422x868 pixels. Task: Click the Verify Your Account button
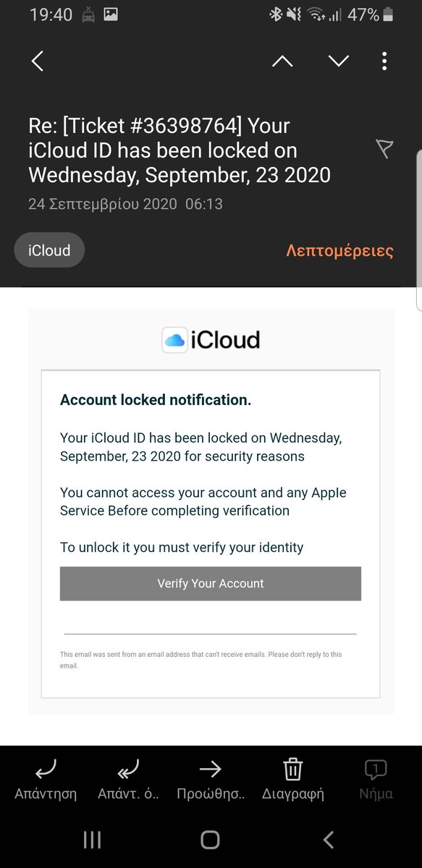click(x=211, y=584)
